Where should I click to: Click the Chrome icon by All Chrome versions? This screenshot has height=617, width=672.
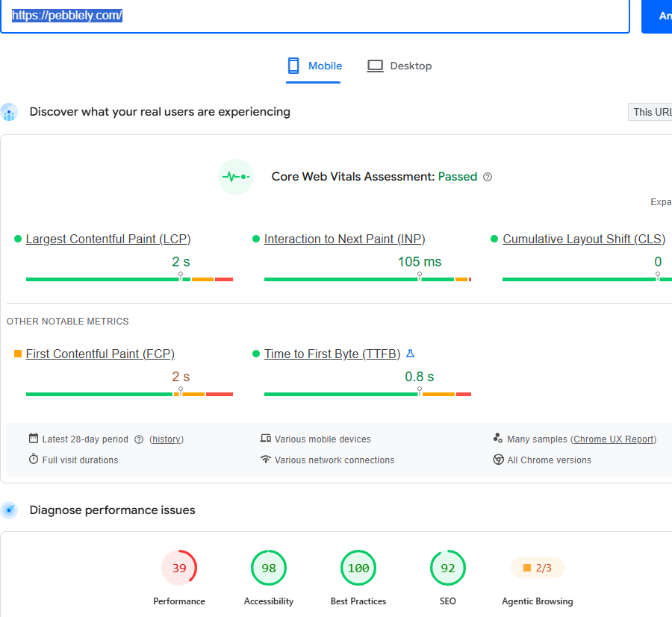(499, 460)
